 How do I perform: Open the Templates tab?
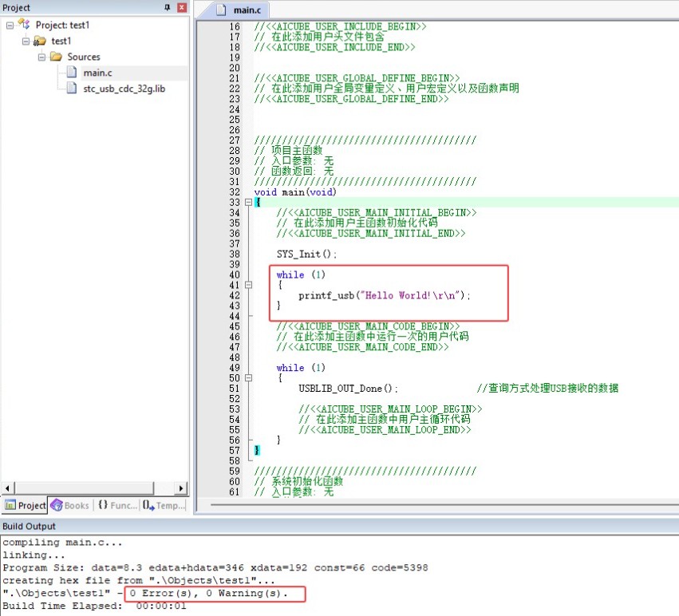[x=164, y=505]
